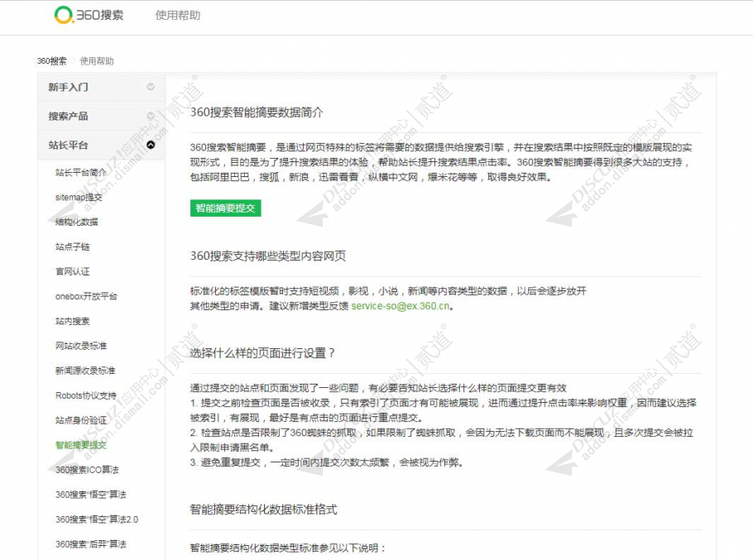The image size is (753, 560).
Task: Open 360搜索"悟空"算法 sidebar item
Action: click(x=91, y=495)
